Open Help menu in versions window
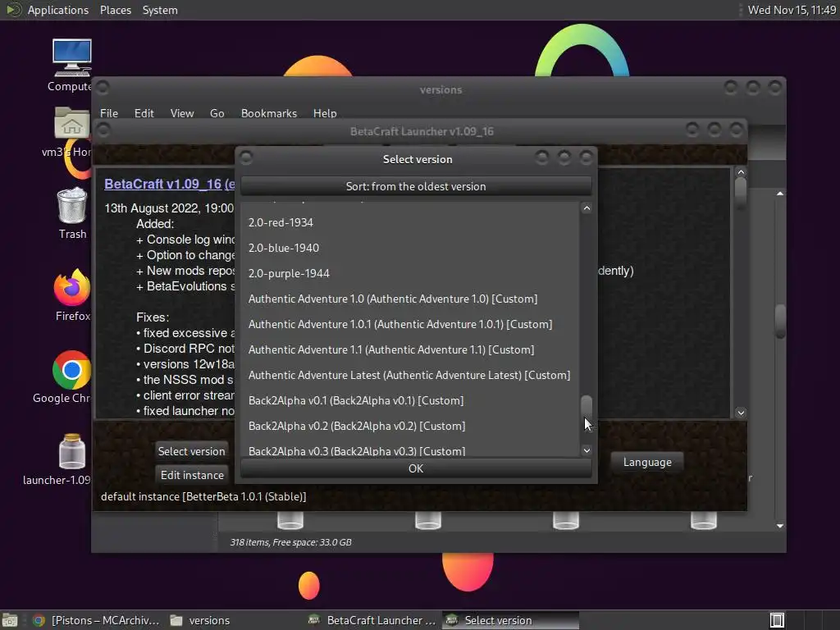This screenshot has width=840, height=630. coord(325,113)
